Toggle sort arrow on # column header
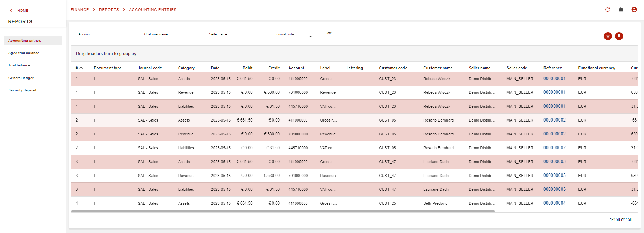Image resolution: width=644 pixels, height=233 pixels. [81, 68]
